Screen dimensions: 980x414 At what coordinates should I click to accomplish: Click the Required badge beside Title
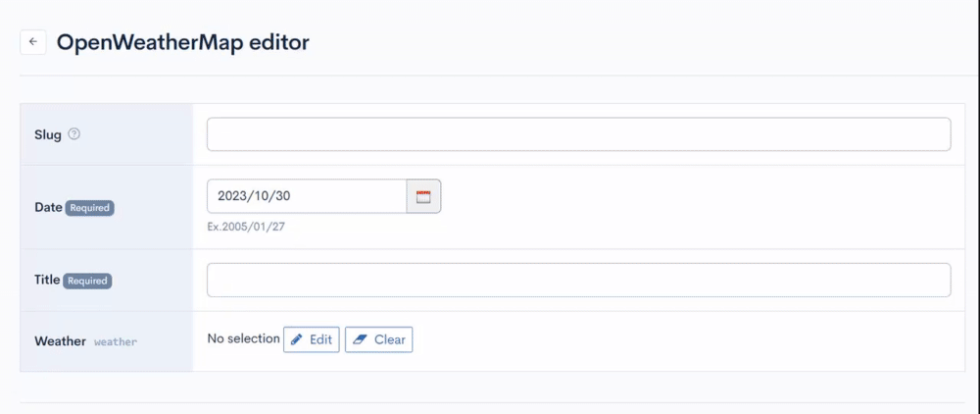click(x=87, y=281)
